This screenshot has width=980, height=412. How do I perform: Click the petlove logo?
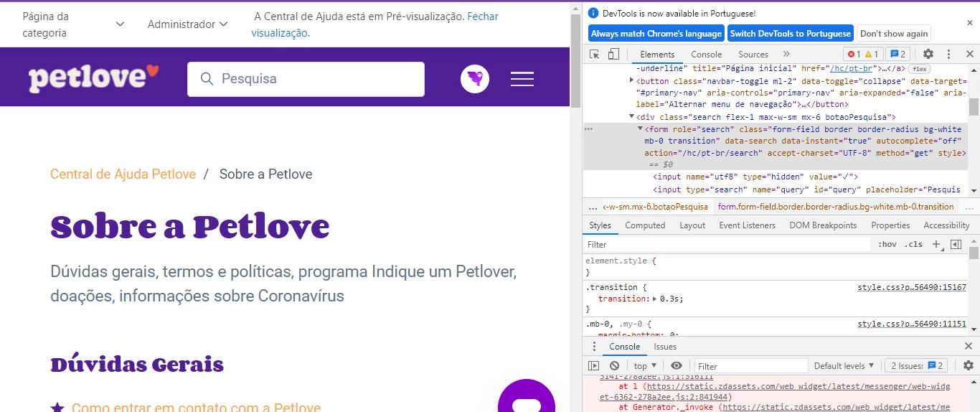click(x=93, y=78)
